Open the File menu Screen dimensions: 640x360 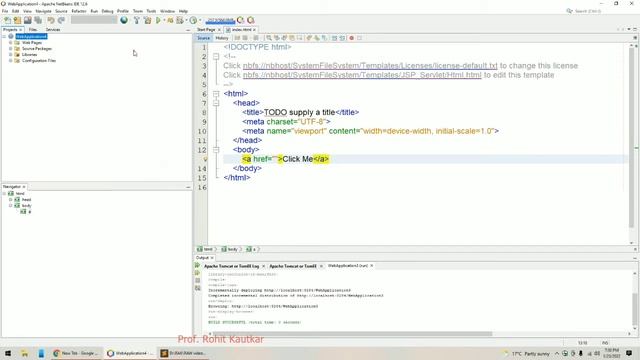[5, 11]
